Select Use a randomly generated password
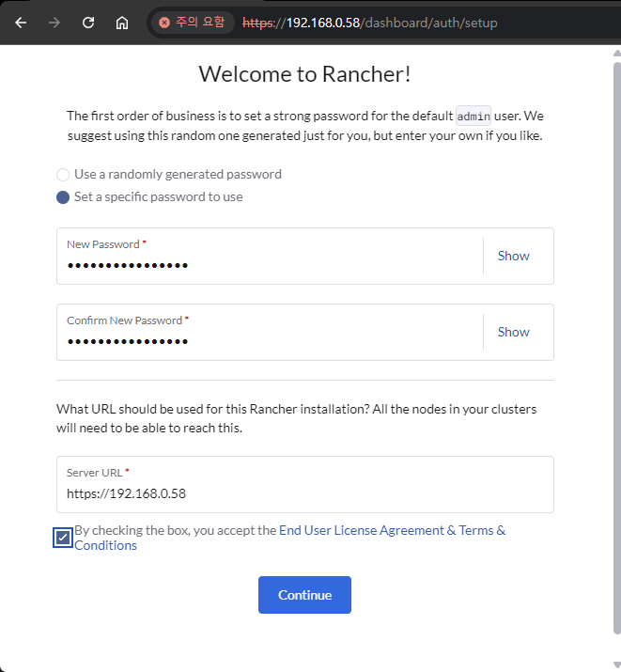Viewport: 621px width, 672px height. coord(63,175)
